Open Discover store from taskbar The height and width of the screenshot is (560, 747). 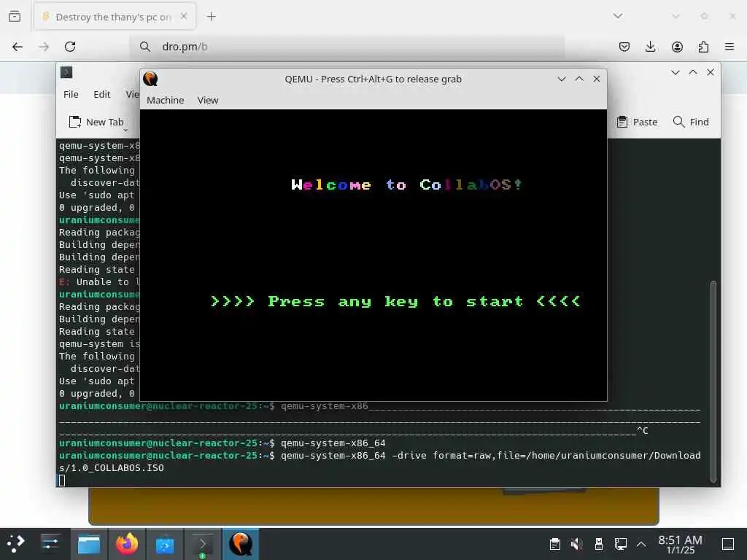(165, 544)
